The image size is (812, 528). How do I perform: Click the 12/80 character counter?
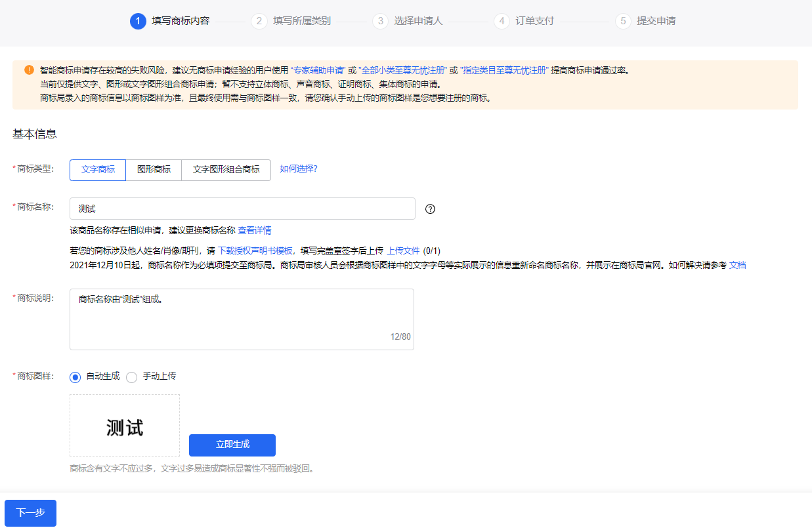click(400, 336)
